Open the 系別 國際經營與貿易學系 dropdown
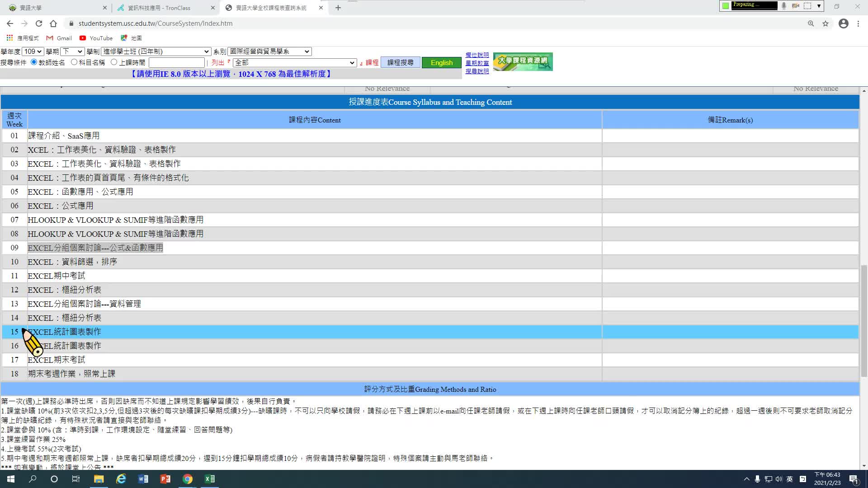The width and height of the screenshot is (868, 488). (x=269, y=52)
